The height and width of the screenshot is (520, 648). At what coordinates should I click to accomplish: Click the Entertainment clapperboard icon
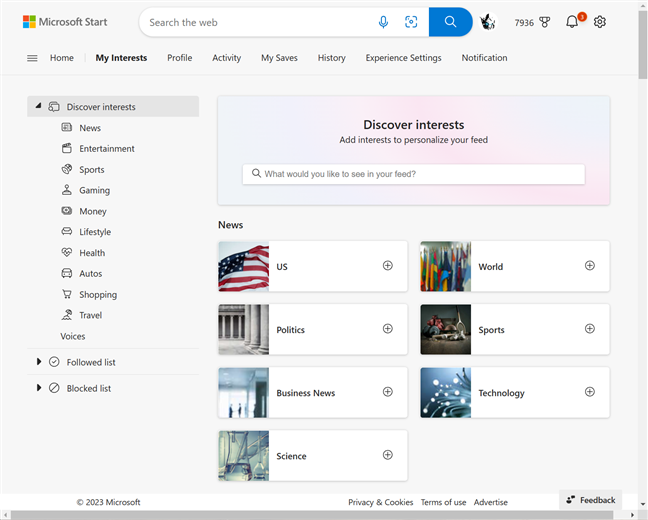(x=67, y=148)
